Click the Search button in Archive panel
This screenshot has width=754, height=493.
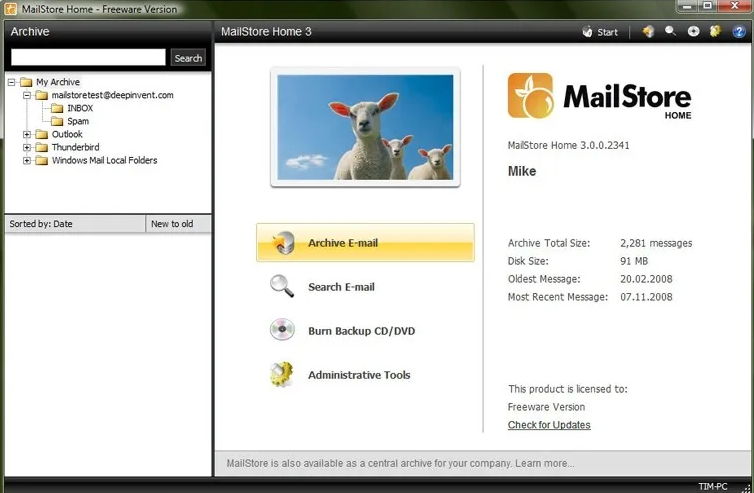[x=188, y=58]
